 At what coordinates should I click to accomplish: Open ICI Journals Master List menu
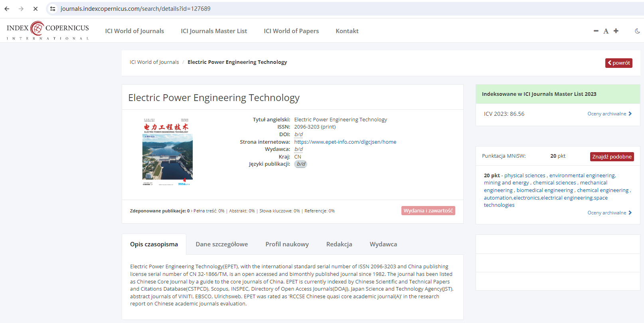click(x=213, y=31)
